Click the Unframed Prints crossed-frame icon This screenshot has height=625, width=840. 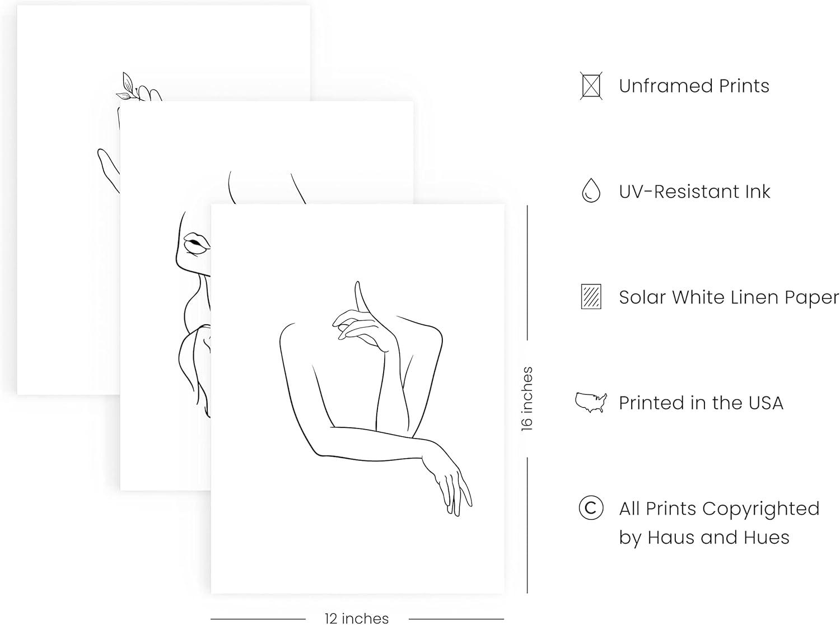click(x=591, y=86)
